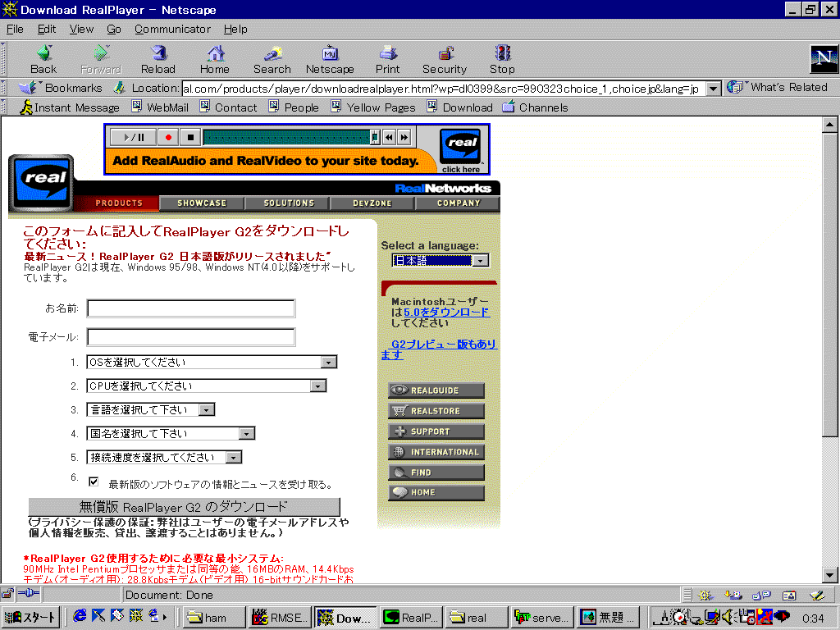Launch Internet Explorer from quick launch
Screen dimensions: 840x630
(x=80, y=616)
